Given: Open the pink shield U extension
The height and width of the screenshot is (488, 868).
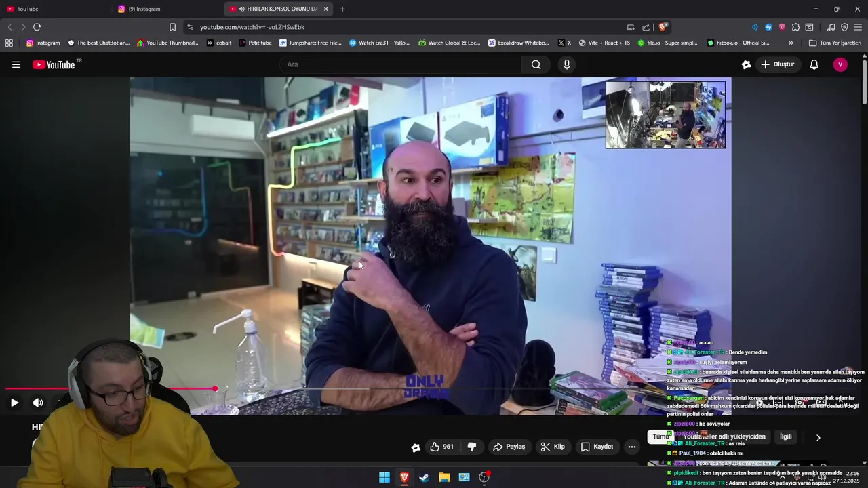Looking at the screenshot, I should coord(782,27).
